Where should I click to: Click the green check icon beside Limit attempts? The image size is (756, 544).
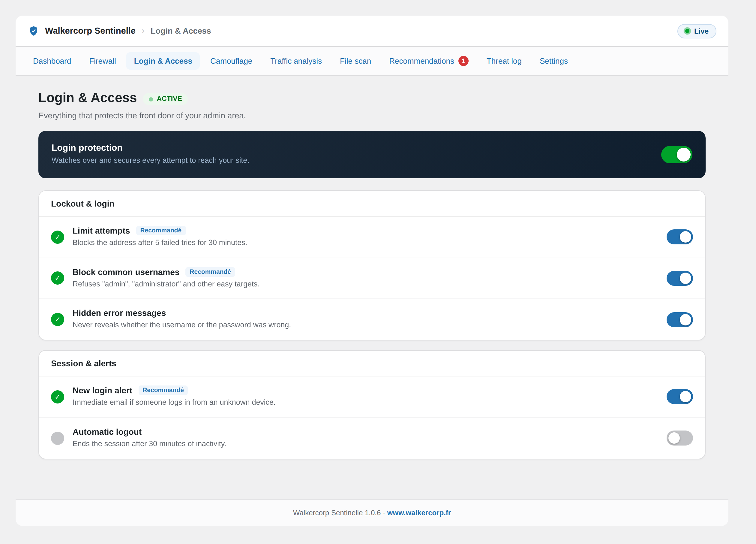click(x=57, y=237)
